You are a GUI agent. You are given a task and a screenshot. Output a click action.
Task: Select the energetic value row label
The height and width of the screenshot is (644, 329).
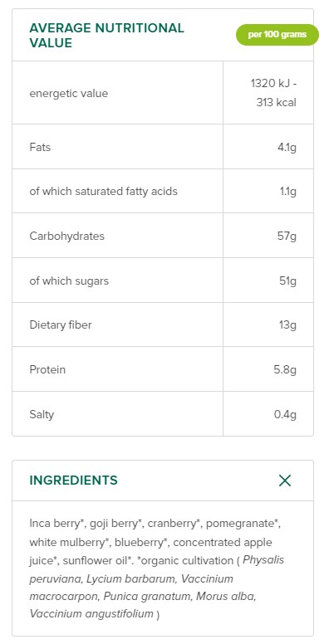click(x=69, y=93)
